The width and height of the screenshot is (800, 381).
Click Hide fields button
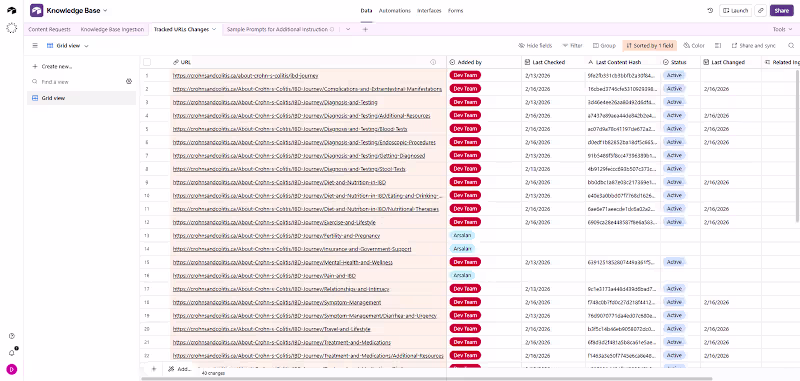(x=535, y=45)
